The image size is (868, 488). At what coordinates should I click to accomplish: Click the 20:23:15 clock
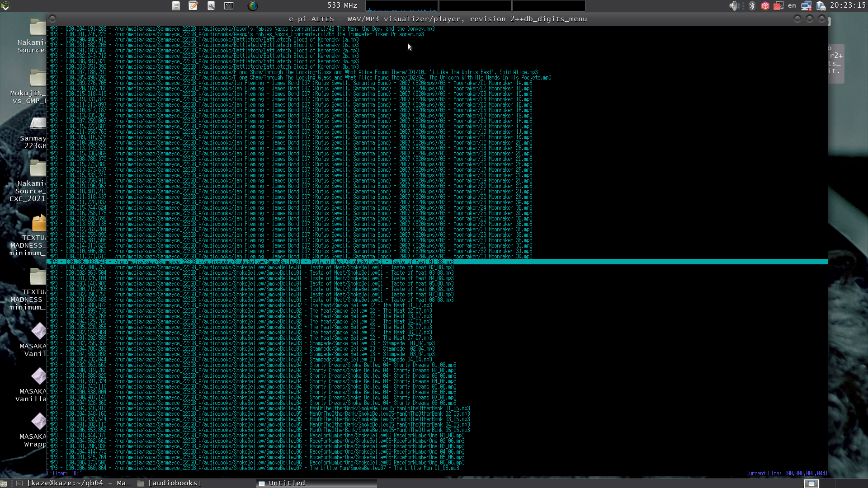(848, 5)
